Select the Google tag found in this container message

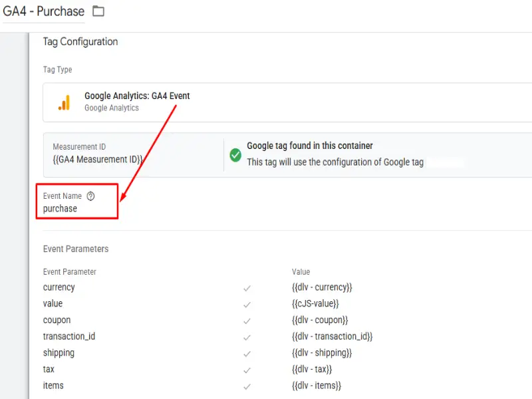(310, 146)
